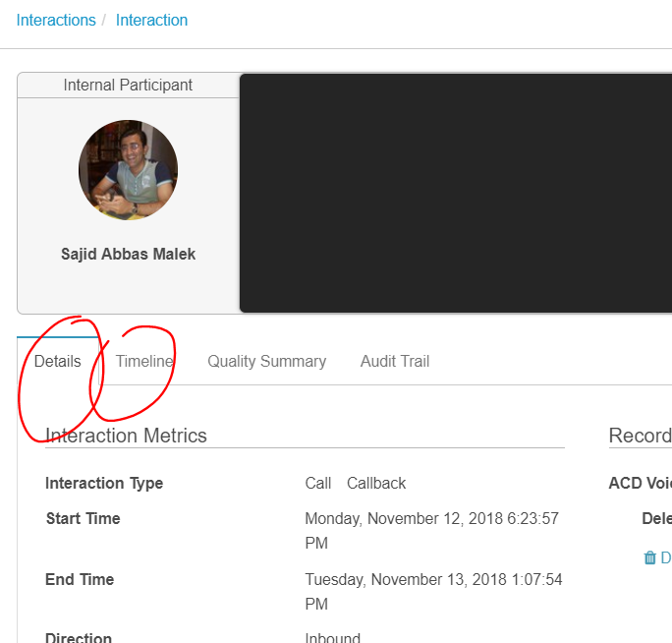
Task: Click the Internal Participant panel header
Action: (x=128, y=86)
